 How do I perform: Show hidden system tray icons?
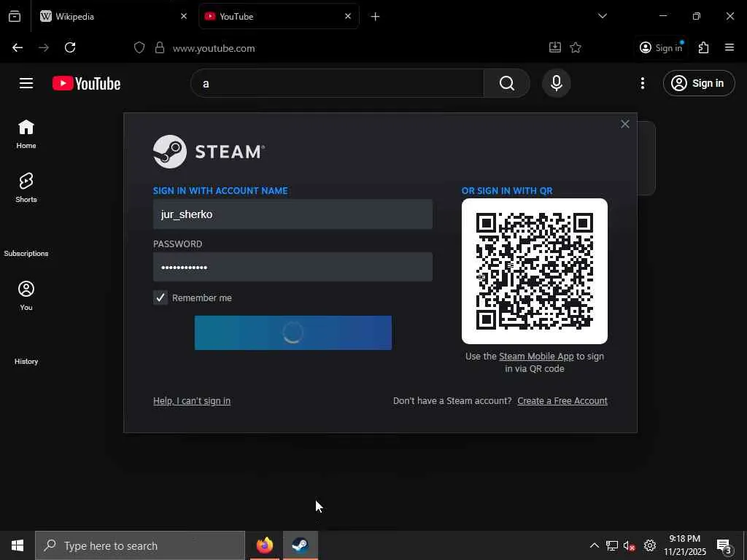tap(595, 545)
